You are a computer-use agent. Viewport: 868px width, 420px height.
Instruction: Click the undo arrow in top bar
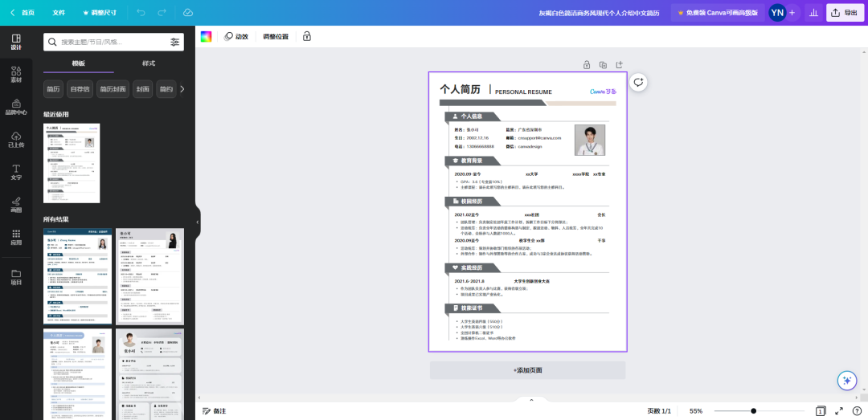pyautogui.click(x=141, y=13)
